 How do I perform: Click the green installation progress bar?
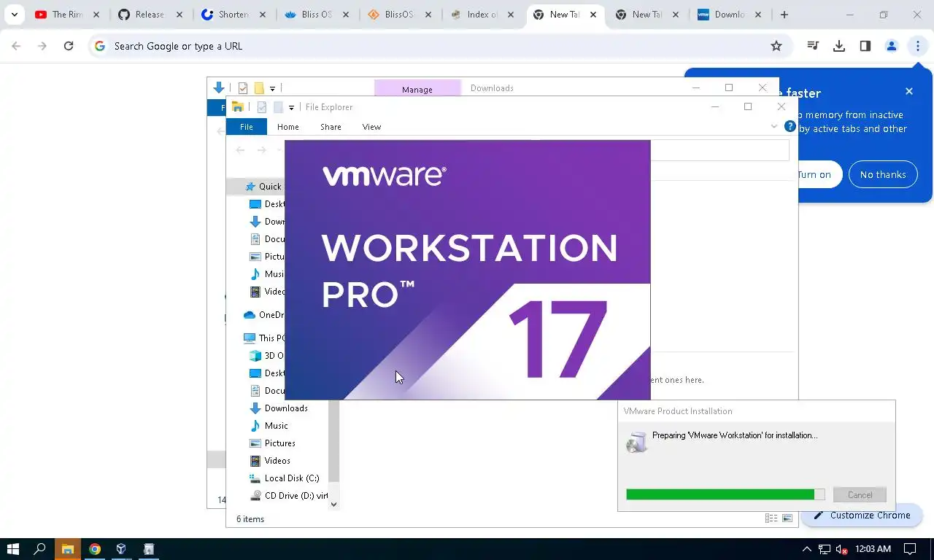[x=725, y=494]
